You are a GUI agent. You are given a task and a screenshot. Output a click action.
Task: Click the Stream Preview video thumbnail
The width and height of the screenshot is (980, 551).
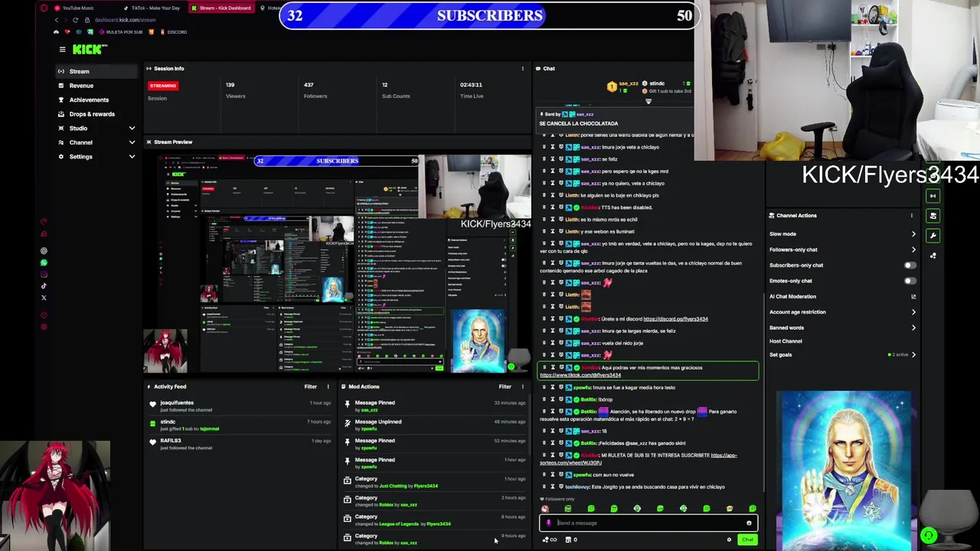pos(337,264)
